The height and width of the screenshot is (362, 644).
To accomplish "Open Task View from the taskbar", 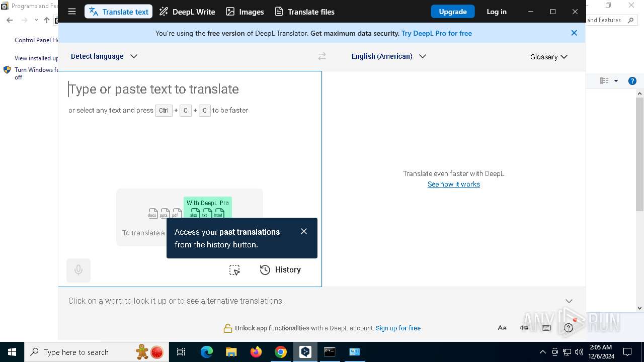I will point(182,352).
